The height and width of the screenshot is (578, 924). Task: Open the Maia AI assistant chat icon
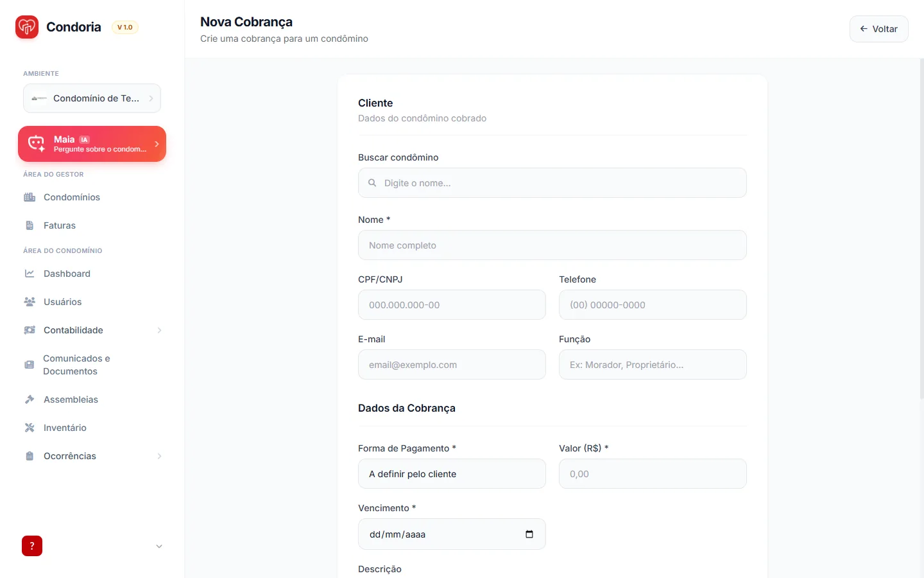coord(37,144)
